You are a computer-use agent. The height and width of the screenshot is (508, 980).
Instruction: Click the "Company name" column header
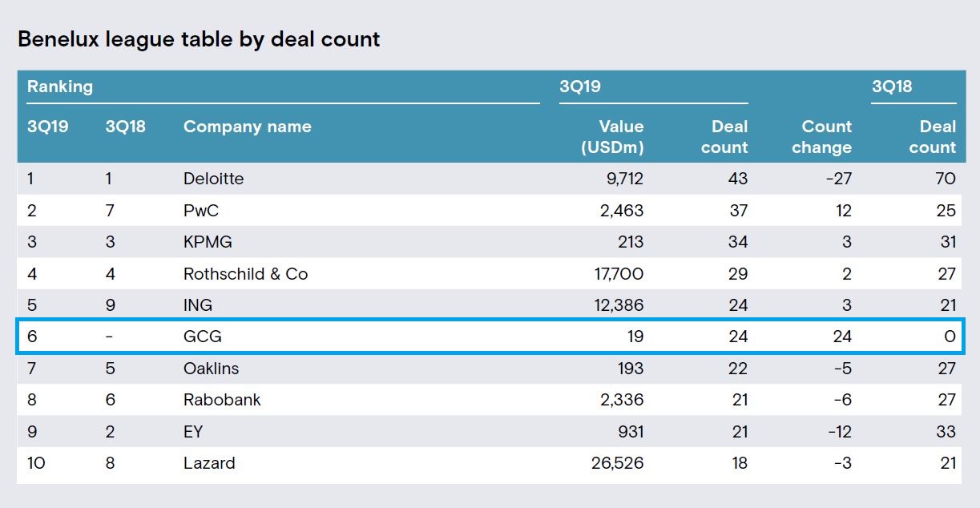tap(248, 127)
